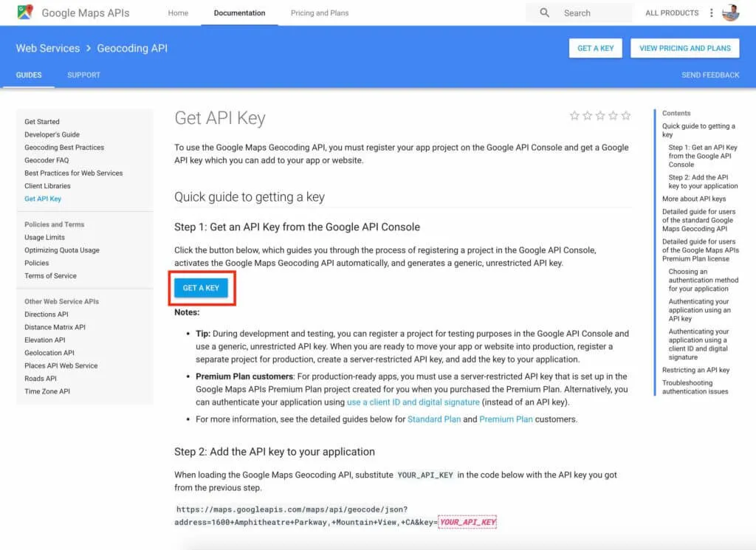Open Geocoding API breadcrumb link
Screen dimensions: 756x550
(x=132, y=48)
